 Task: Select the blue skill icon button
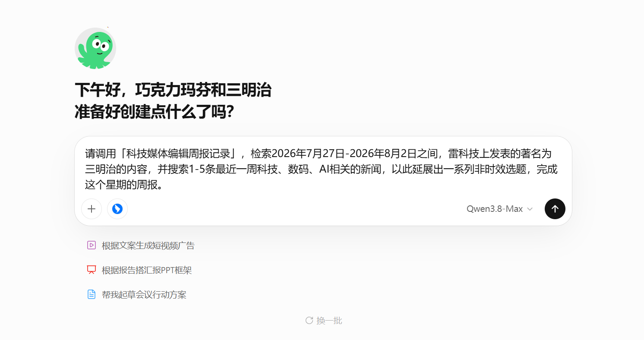pos(117,209)
